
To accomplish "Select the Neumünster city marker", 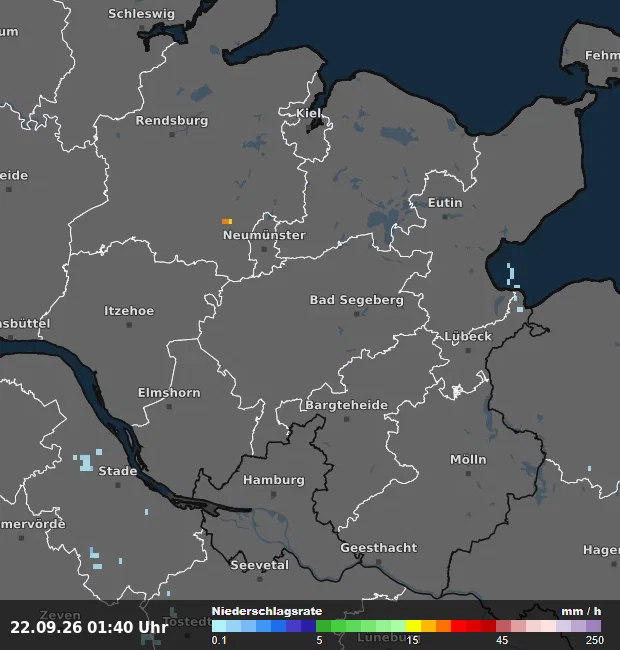I will point(264,250).
